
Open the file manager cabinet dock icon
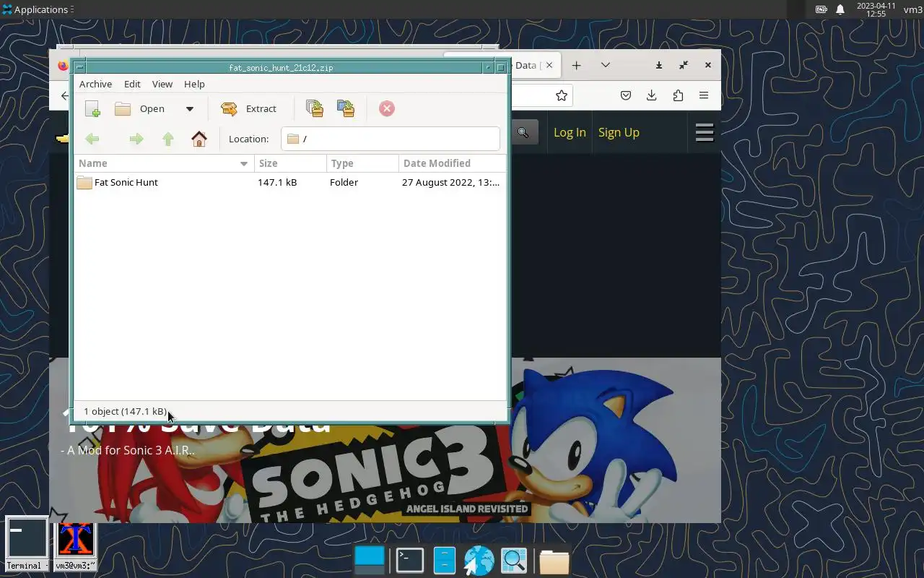tap(445, 560)
